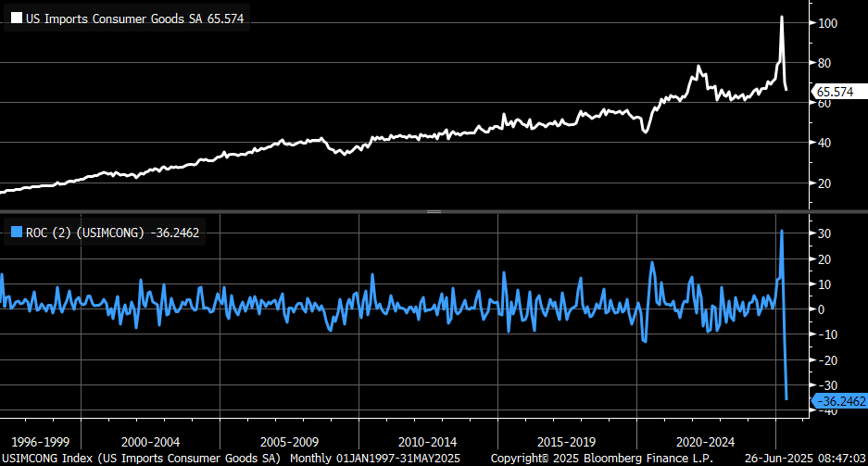Click the 2010-2014 time axis label
The height and width of the screenshot is (466, 868).
click(x=428, y=442)
